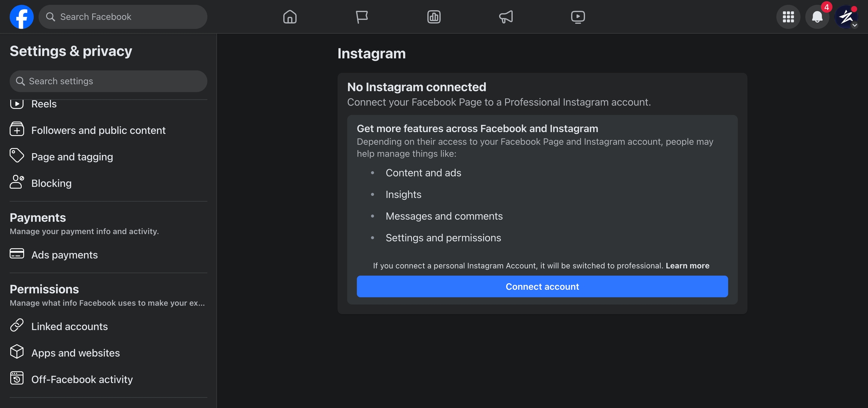868x408 pixels.
Task: Select Followers and public content
Action: [98, 130]
